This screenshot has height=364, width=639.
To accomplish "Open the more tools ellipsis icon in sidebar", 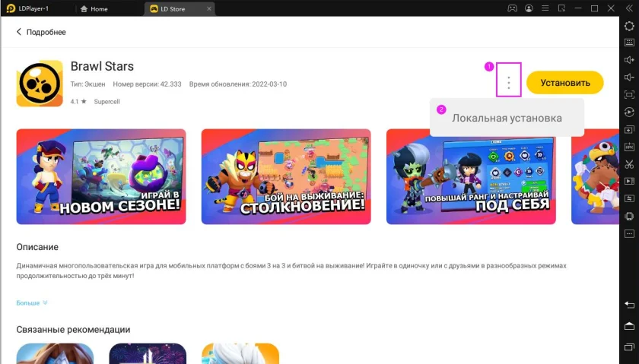I will (x=629, y=234).
